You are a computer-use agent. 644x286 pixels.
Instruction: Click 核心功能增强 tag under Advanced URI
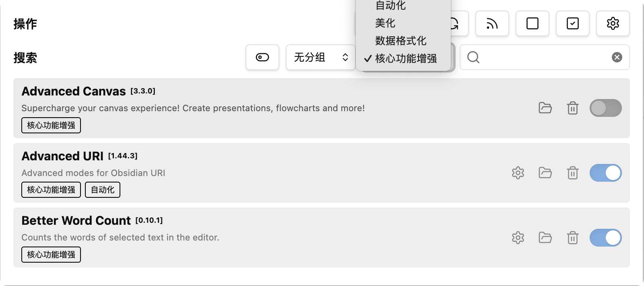(x=51, y=190)
